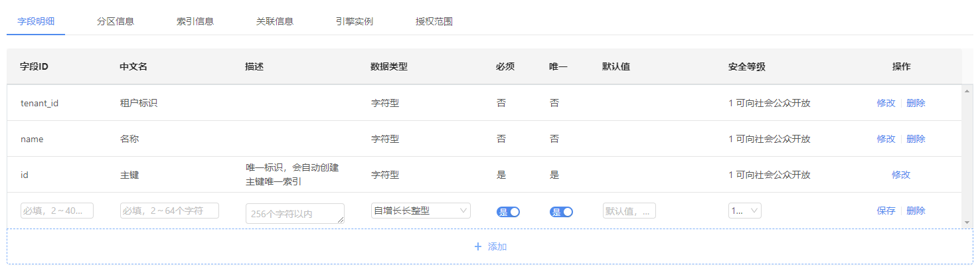Screen dimensions: 980x279
Task: Click the table scrollbar down arrow
Action: click(x=967, y=223)
